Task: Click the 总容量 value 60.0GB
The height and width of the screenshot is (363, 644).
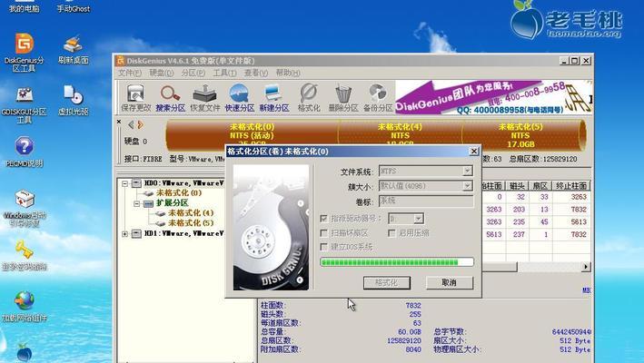Action: (410, 332)
